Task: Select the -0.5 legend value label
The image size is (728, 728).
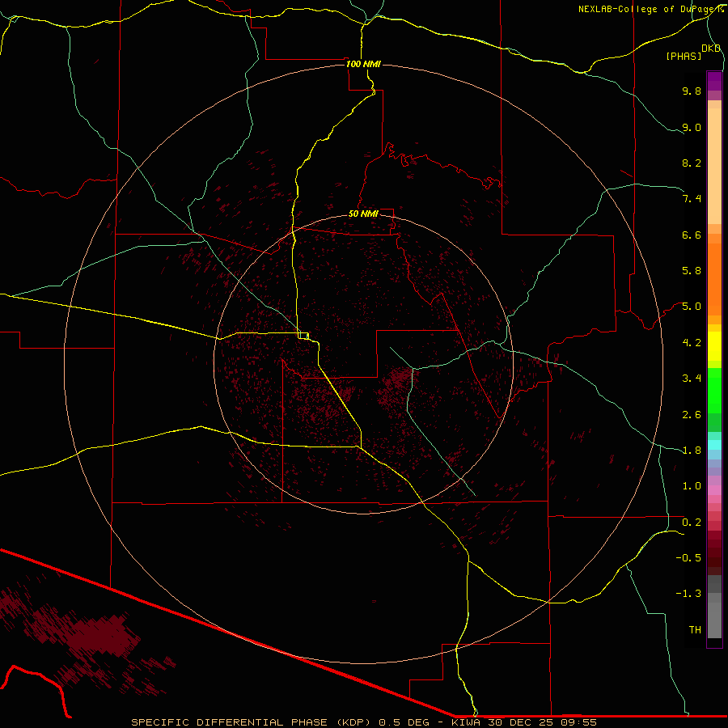Action: point(691,558)
